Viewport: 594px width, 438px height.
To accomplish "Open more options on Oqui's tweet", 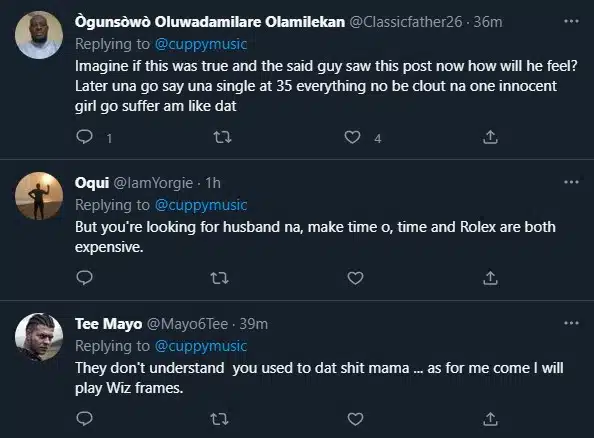I will [x=571, y=182].
